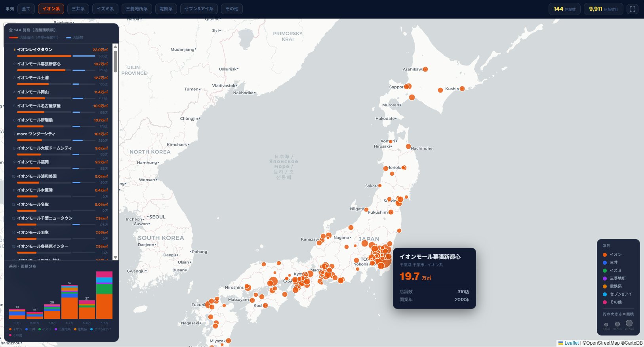Click the purple 三菱地所 swatch in the map legend
Viewport: 644px width, 347px height.
(x=605, y=279)
